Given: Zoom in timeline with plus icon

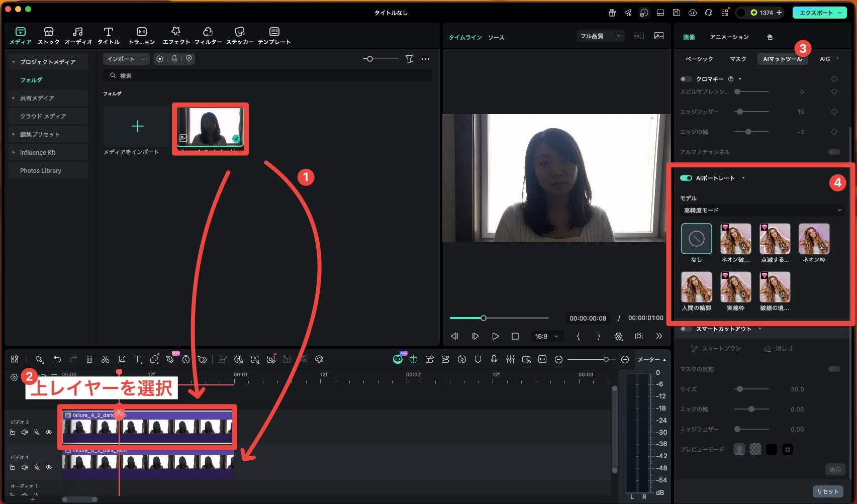Looking at the screenshot, I should 625,359.
